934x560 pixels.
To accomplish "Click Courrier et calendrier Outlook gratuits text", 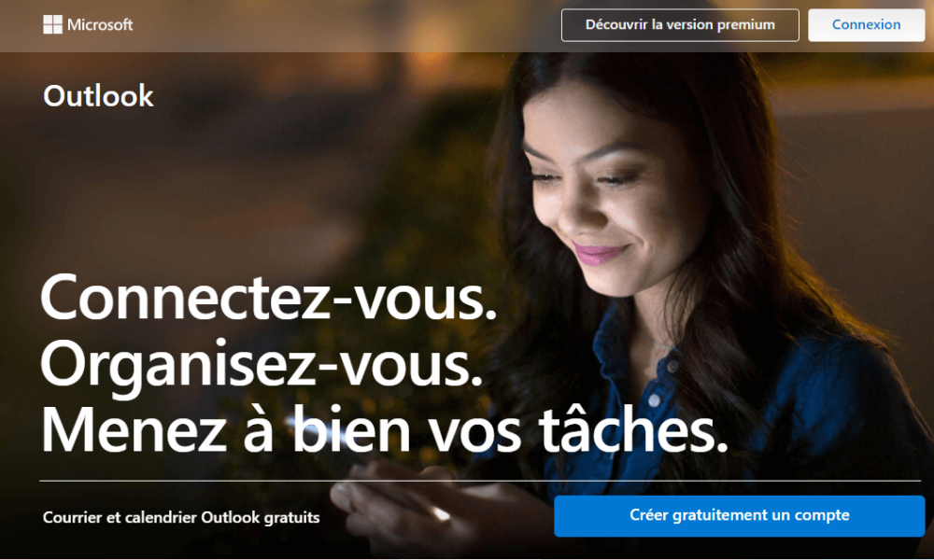I will (x=181, y=517).
